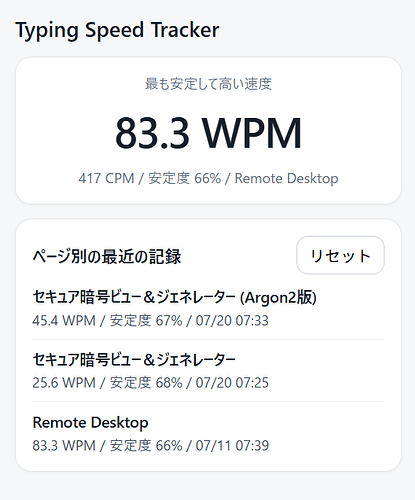Click the 45.4 WPM / 安定度 67% stats line
This screenshot has width=415, height=500.
click(x=150, y=321)
